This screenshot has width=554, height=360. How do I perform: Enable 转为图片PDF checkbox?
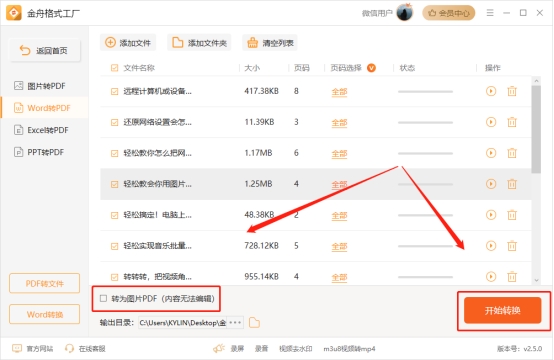pos(103,299)
